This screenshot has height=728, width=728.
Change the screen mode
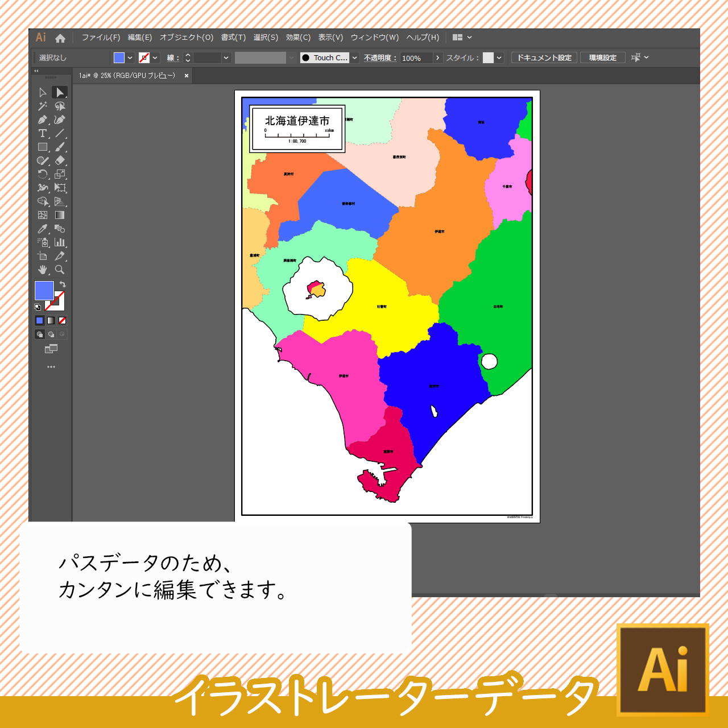51,349
